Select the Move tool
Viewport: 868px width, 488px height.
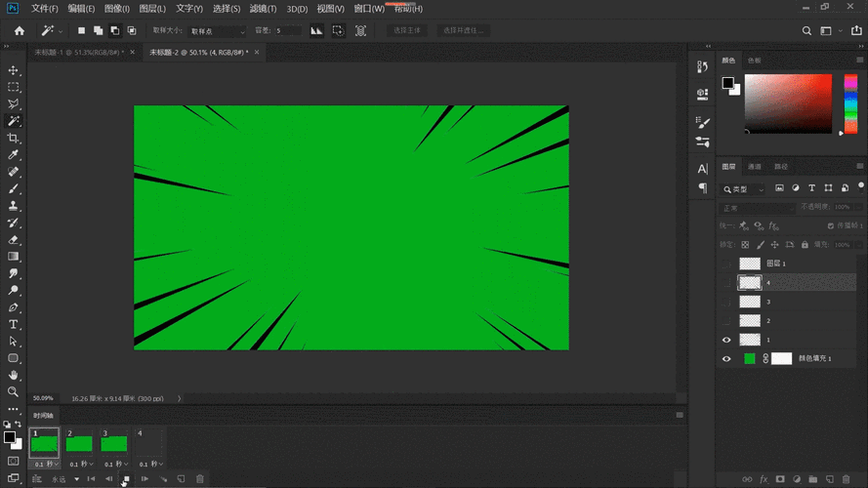(x=14, y=70)
